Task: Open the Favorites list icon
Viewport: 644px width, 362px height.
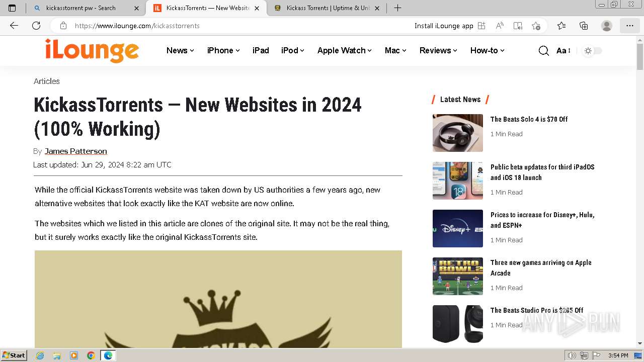Action: point(561,26)
